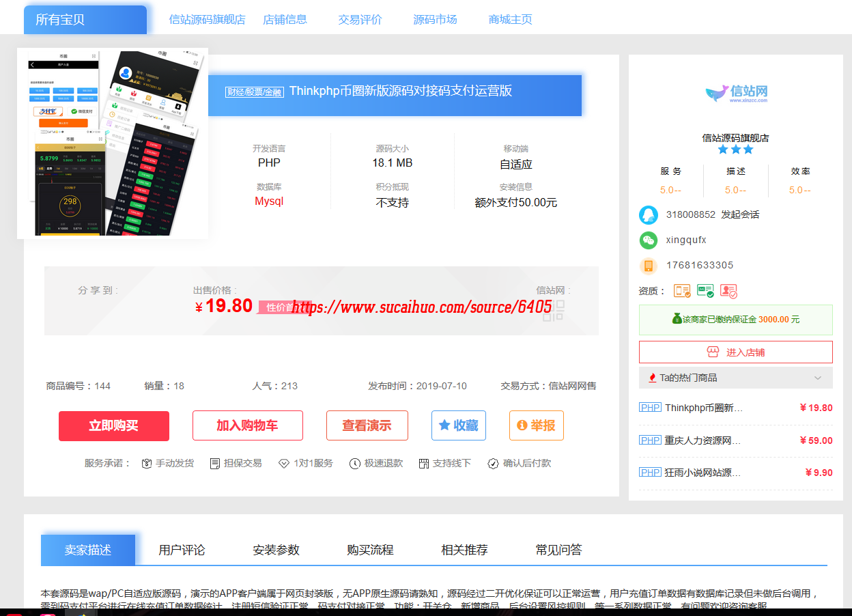852x616 pixels.
Task: Click the 加入购物车 button
Action: [247, 425]
